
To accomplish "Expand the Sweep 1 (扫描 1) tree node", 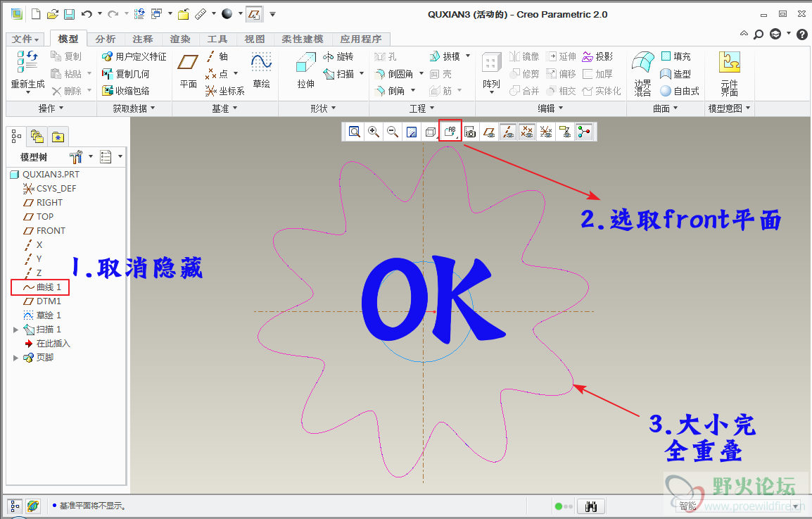I will tap(15, 330).
